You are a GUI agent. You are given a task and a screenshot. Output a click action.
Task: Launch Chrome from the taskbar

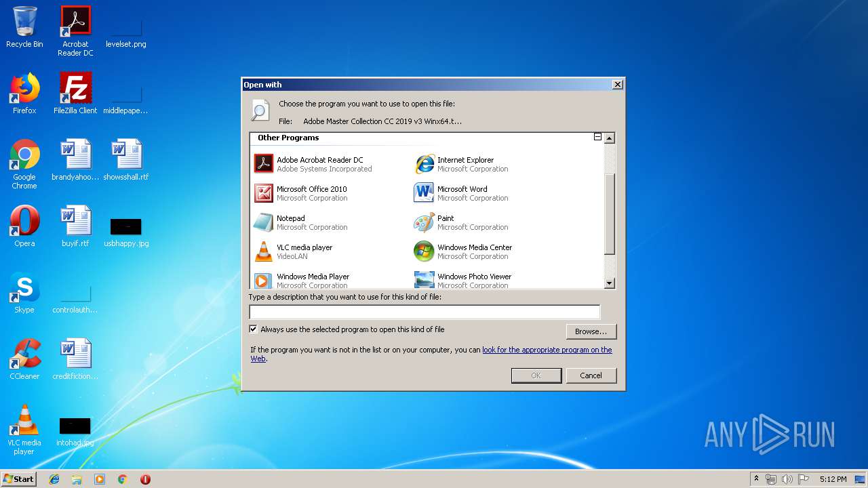[x=123, y=479]
